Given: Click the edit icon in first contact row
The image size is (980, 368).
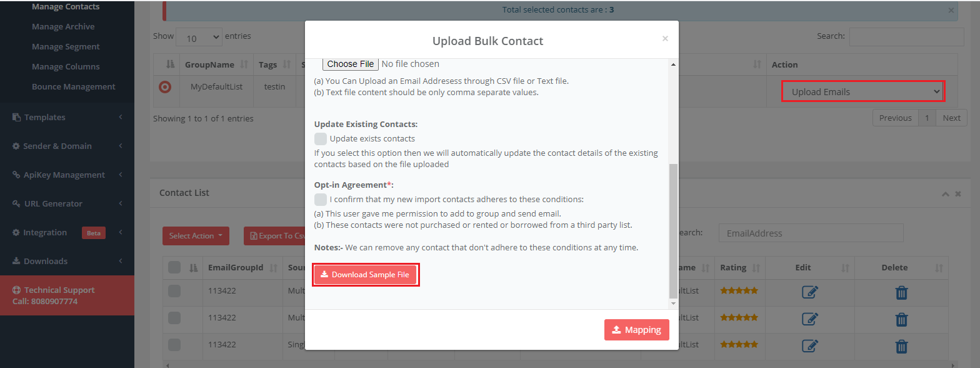Looking at the screenshot, I should (809, 292).
